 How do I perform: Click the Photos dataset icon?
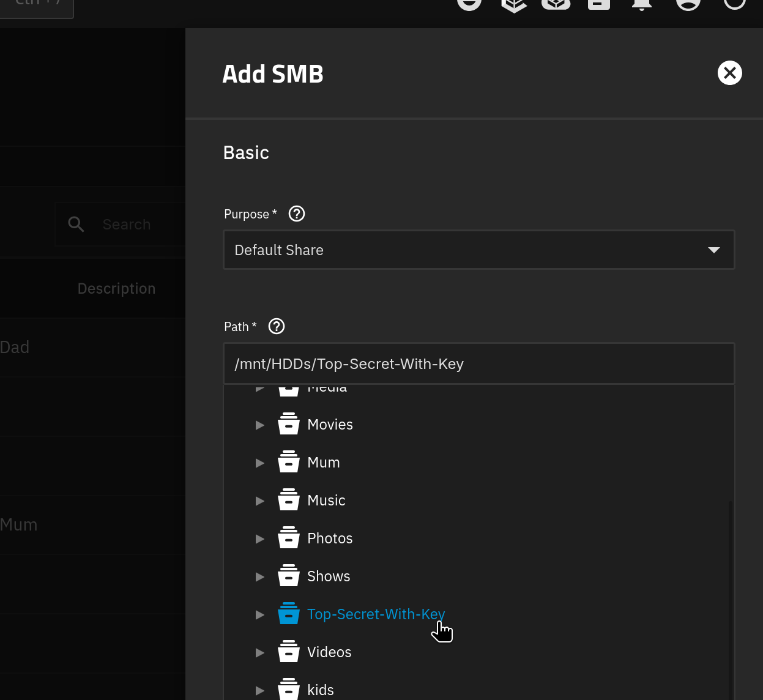[x=289, y=537]
